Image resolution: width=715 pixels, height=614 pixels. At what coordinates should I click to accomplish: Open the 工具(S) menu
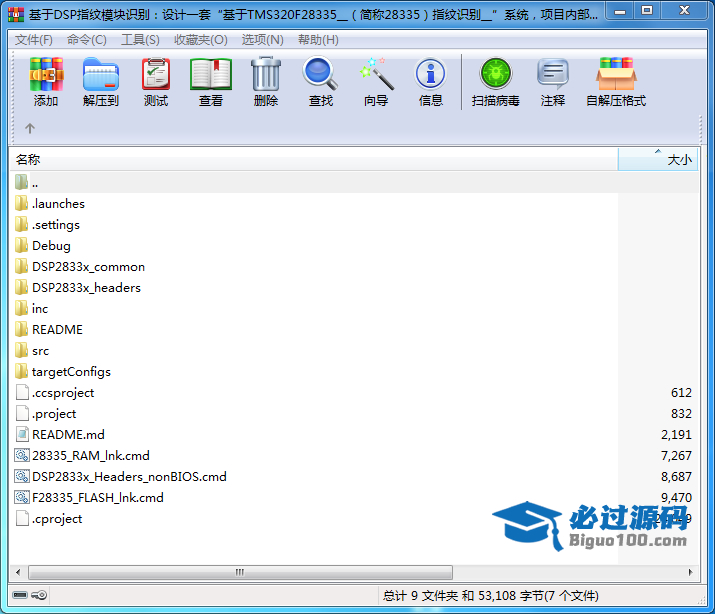pyautogui.click(x=140, y=40)
